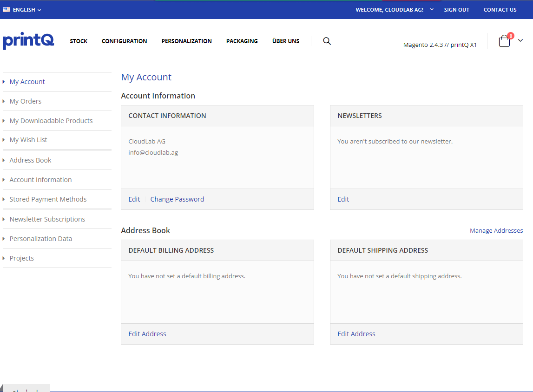
Task: Click the info@cloudlab.ag email text
Action: click(x=153, y=152)
